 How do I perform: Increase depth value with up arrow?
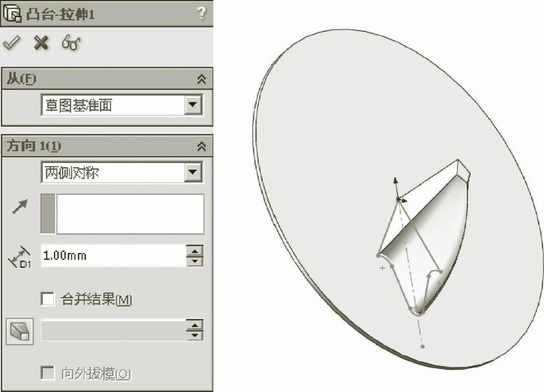(195, 251)
